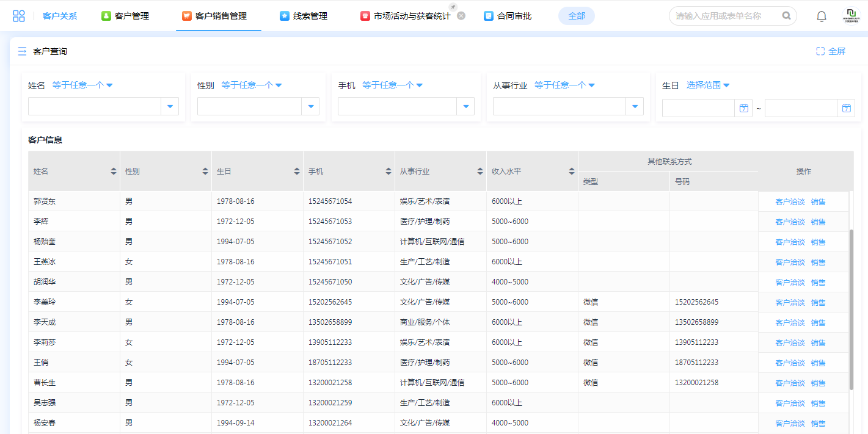Open the birthday start date calendar icon

pos(743,108)
